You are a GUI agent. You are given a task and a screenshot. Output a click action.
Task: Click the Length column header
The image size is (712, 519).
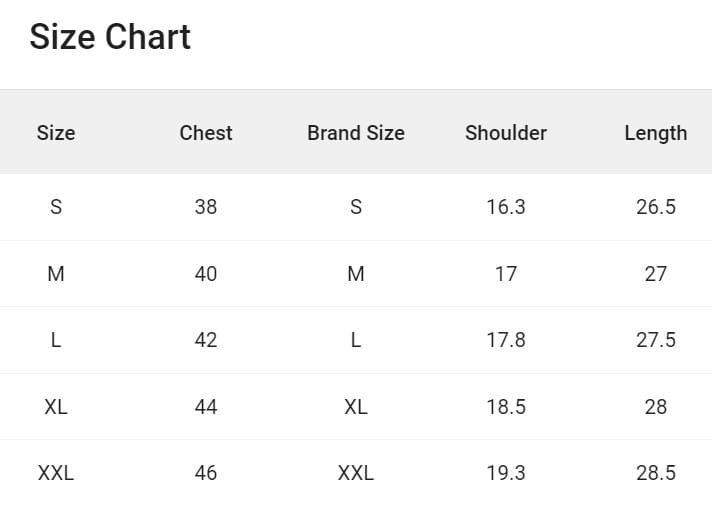click(x=655, y=133)
